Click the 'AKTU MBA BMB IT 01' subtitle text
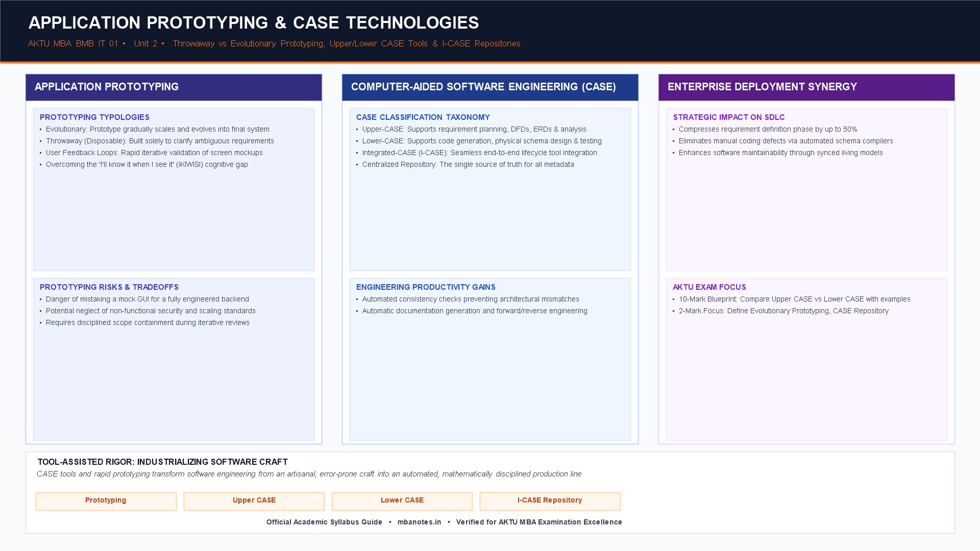The height and width of the screenshot is (551, 980). [x=73, y=44]
